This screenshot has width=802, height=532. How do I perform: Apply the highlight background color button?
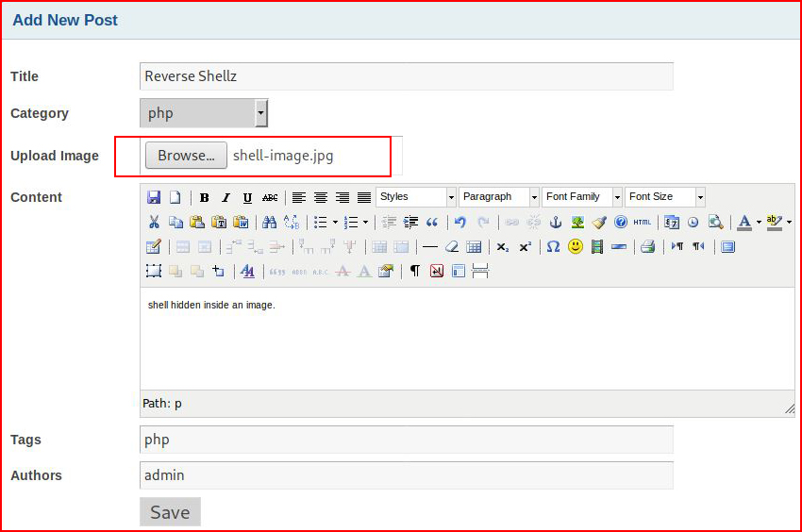(x=775, y=222)
